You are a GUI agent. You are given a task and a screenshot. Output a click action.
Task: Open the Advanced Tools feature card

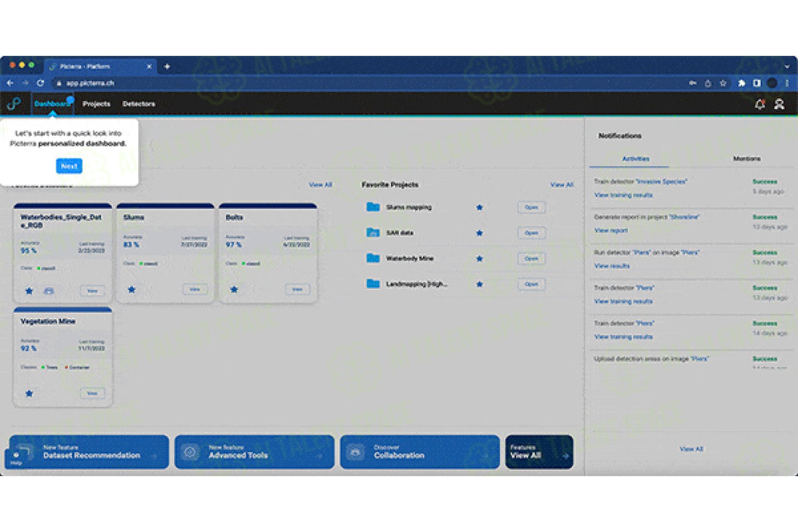click(254, 452)
